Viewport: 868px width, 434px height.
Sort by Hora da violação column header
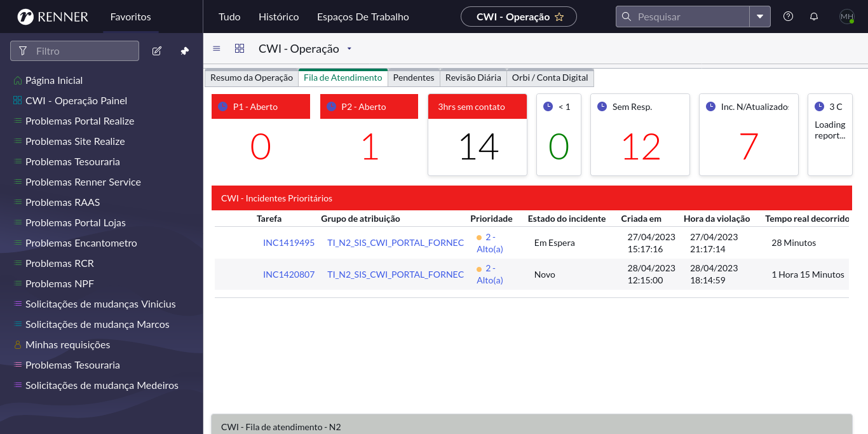(717, 219)
